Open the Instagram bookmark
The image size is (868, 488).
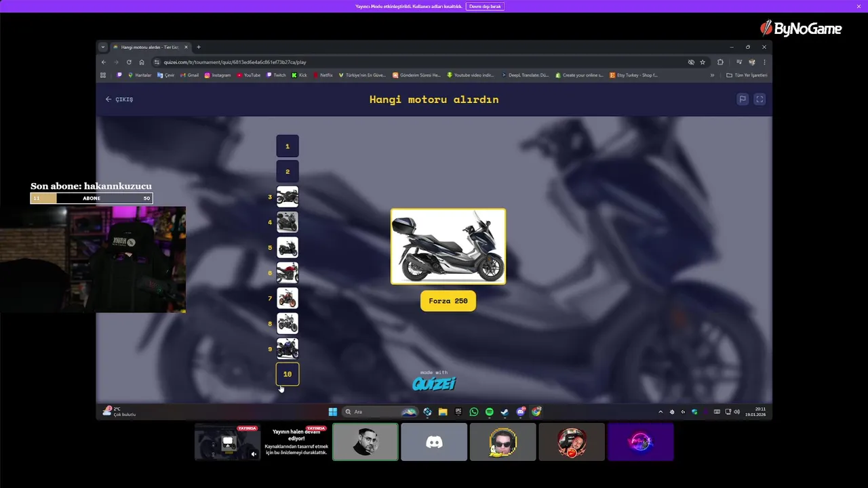(218, 75)
